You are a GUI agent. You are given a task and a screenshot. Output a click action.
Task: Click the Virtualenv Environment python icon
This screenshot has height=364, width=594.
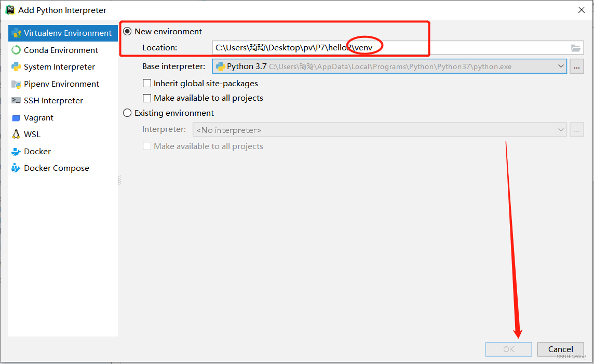click(x=16, y=33)
